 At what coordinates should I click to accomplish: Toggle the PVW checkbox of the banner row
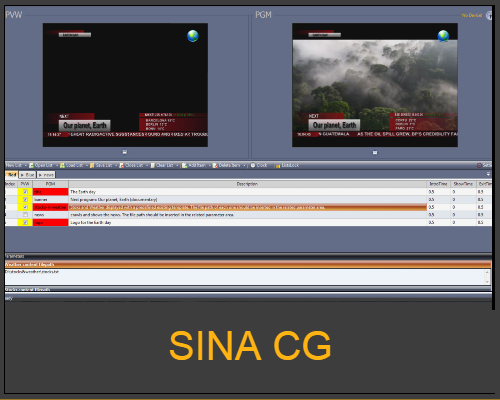point(25,200)
